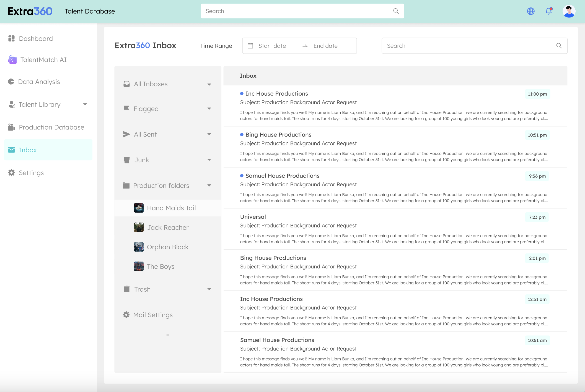Screen dimensions: 585x392
Task: Open notifications bell icon
Action: [x=549, y=11]
